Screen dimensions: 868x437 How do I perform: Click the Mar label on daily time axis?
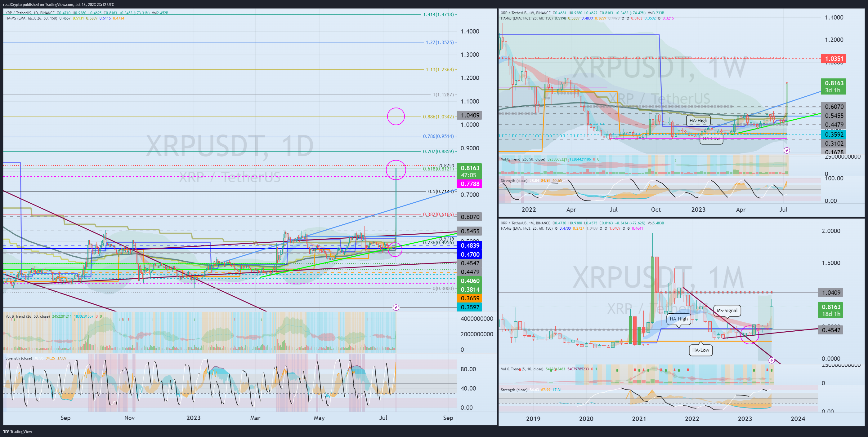(255, 418)
